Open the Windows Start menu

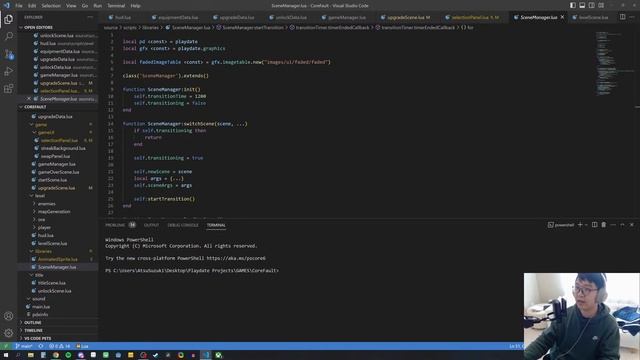click(x=6, y=355)
